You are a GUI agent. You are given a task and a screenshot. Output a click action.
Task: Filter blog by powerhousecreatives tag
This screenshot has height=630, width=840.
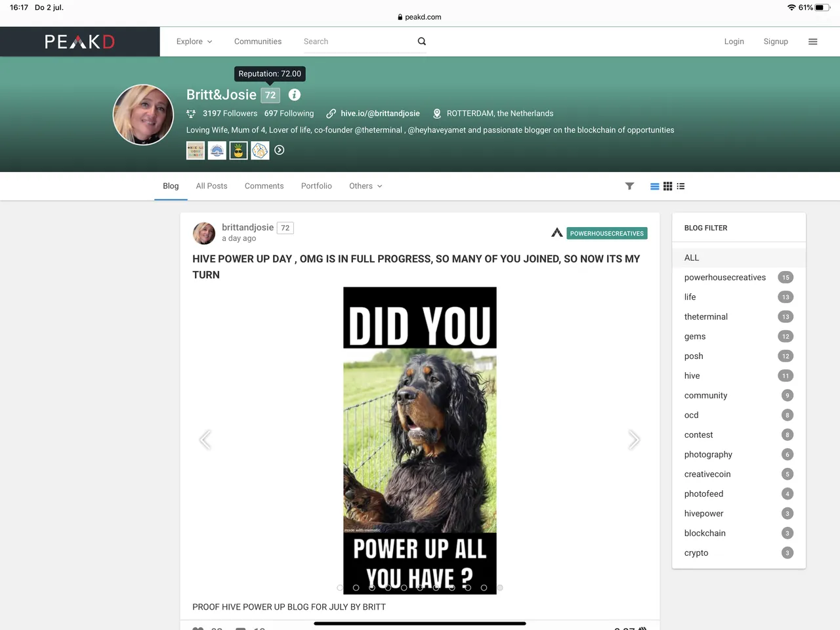[x=739, y=278]
